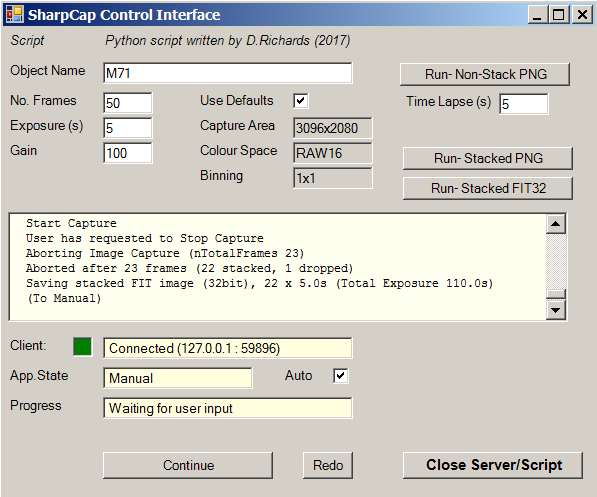Viewport: 597px width, 497px height.
Task: Start the Run- Stacked PNG capture
Action: [488, 158]
